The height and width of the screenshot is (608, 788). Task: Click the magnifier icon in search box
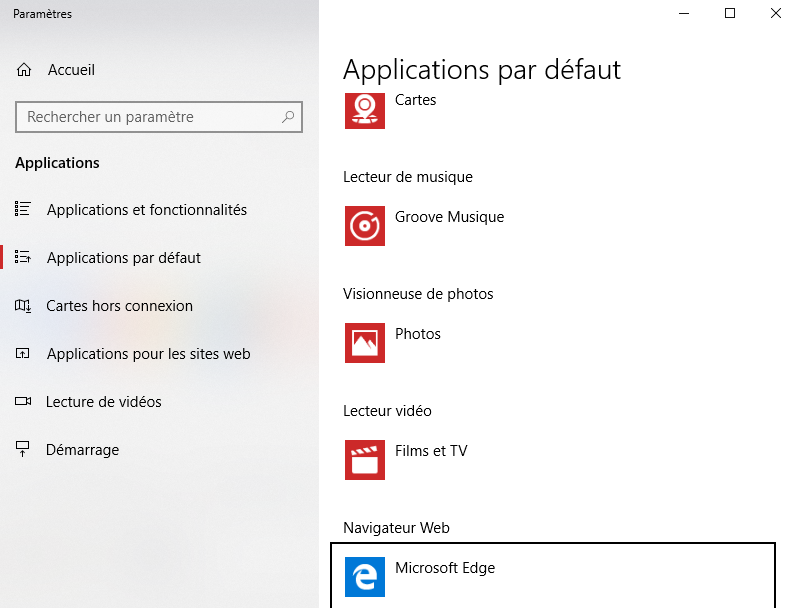point(288,117)
